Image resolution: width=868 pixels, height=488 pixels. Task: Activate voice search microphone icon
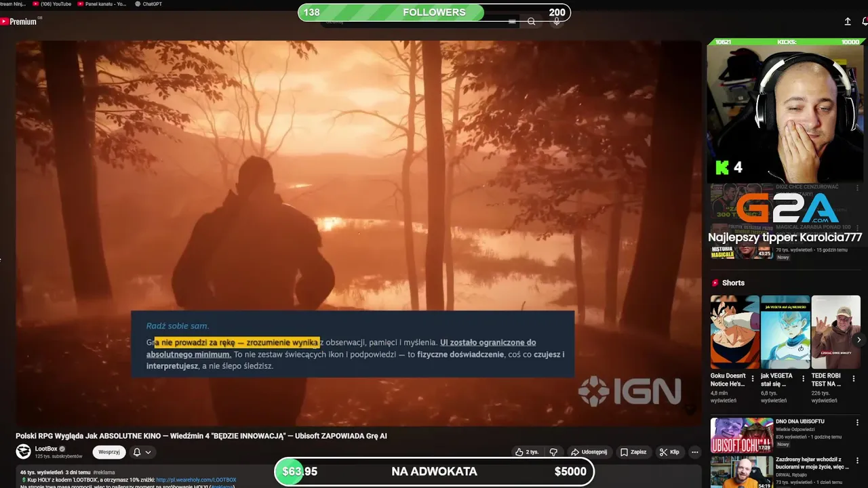click(x=557, y=22)
